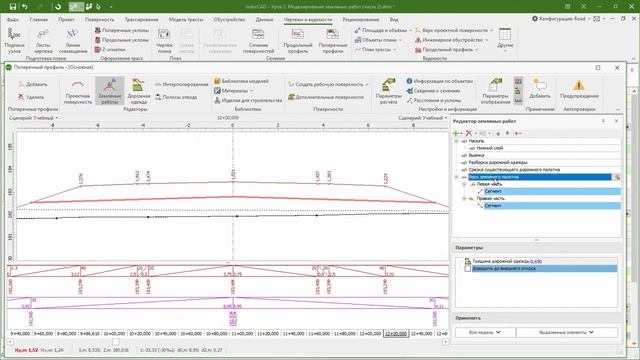Open Библиотека моделей
The image size is (640, 360).
click(x=241, y=81)
